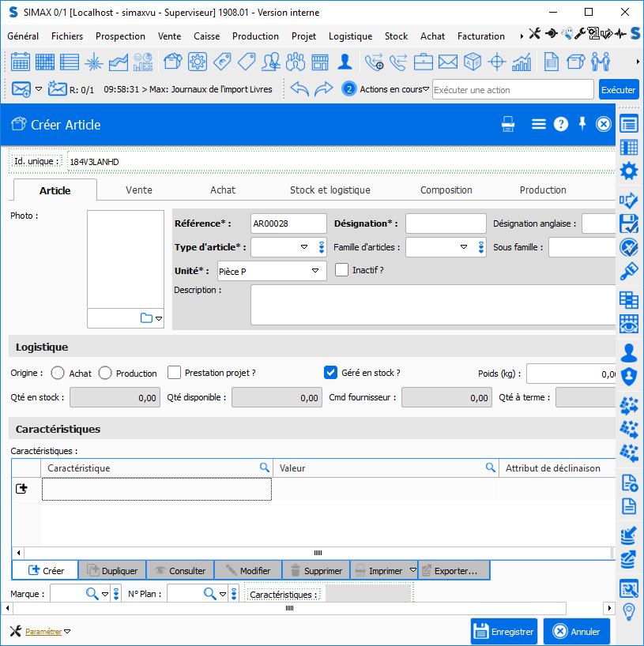This screenshot has width=644, height=646.
Task: Open the Facturation menu
Action: pyautogui.click(x=480, y=36)
